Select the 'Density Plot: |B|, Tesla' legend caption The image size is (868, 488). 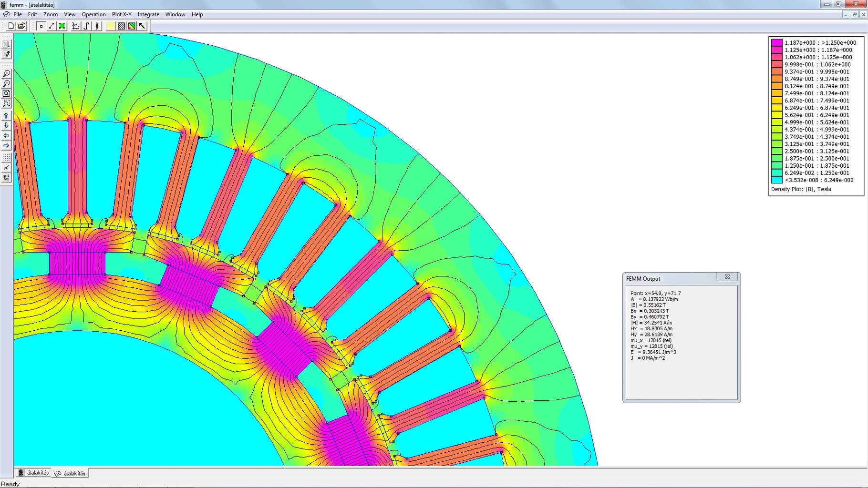coord(801,189)
